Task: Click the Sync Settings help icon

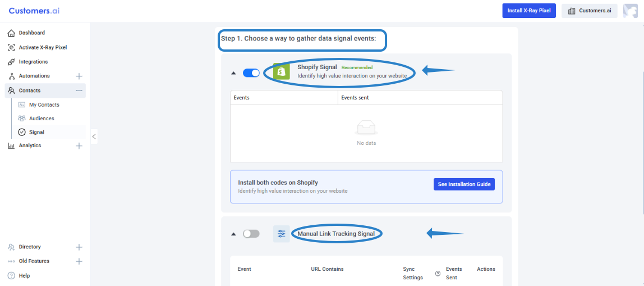Action: point(438,273)
